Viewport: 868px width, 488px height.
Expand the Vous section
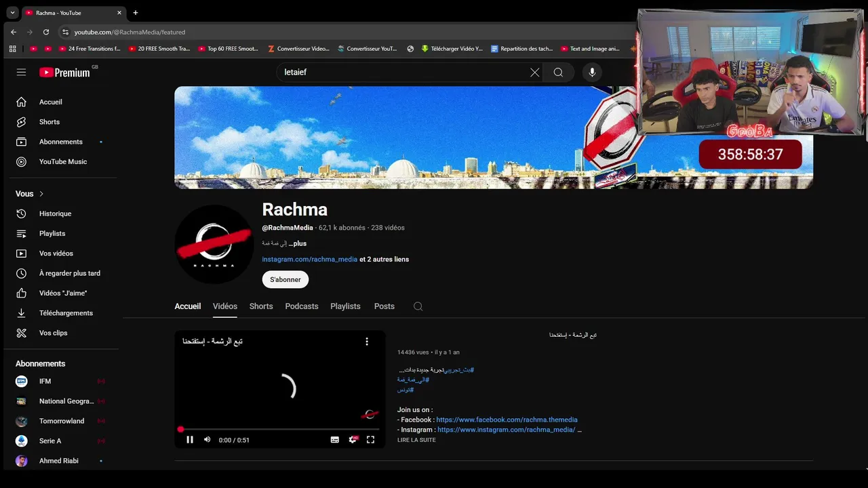(30, 194)
